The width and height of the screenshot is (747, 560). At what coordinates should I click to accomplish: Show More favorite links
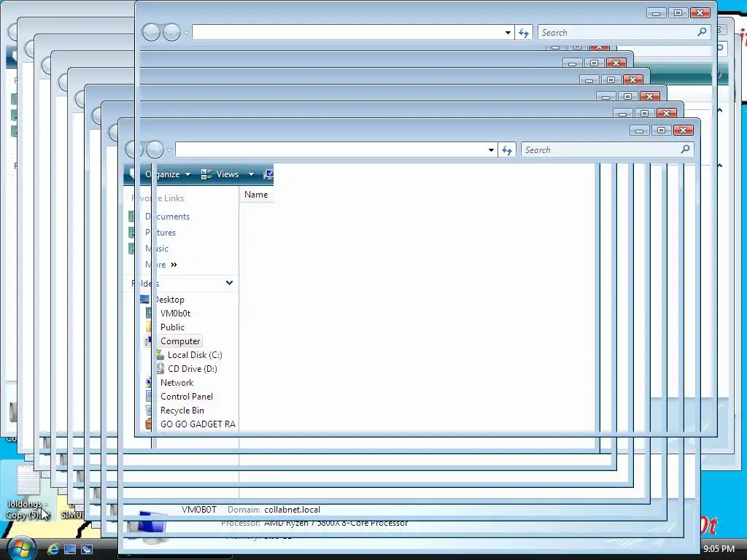pos(161,265)
